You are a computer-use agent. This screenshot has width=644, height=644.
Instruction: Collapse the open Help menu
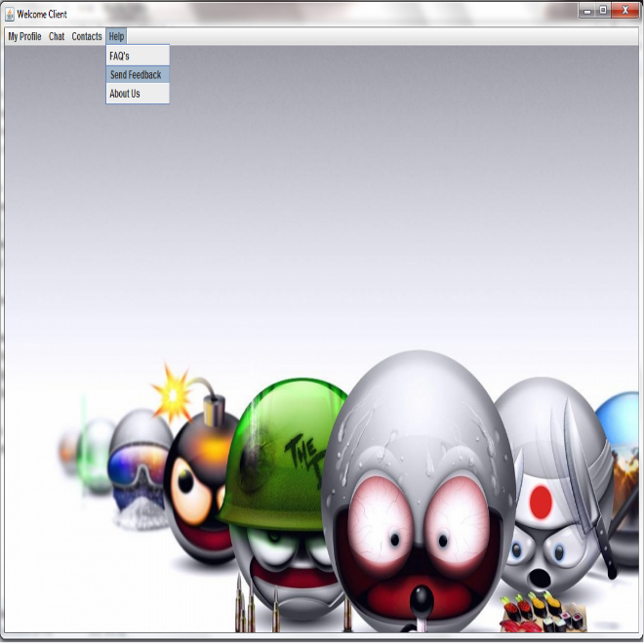(x=116, y=36)
